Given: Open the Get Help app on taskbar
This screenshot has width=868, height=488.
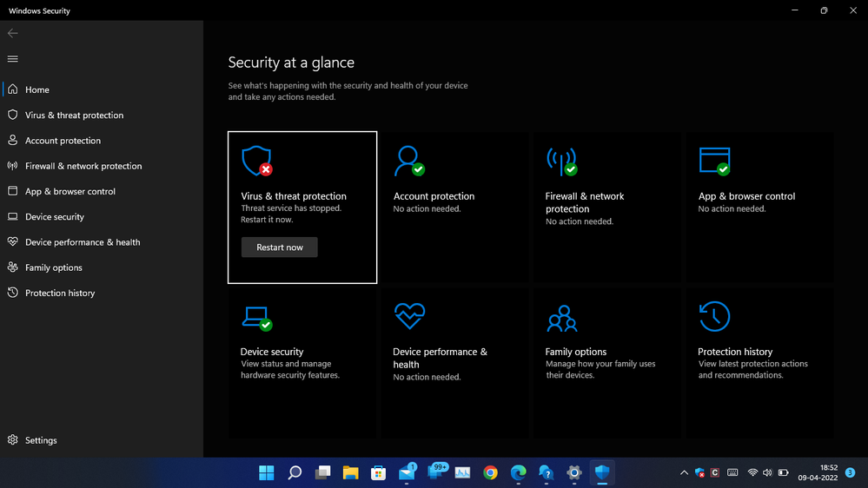Looking at the screenshot, I should coord(547,472).
